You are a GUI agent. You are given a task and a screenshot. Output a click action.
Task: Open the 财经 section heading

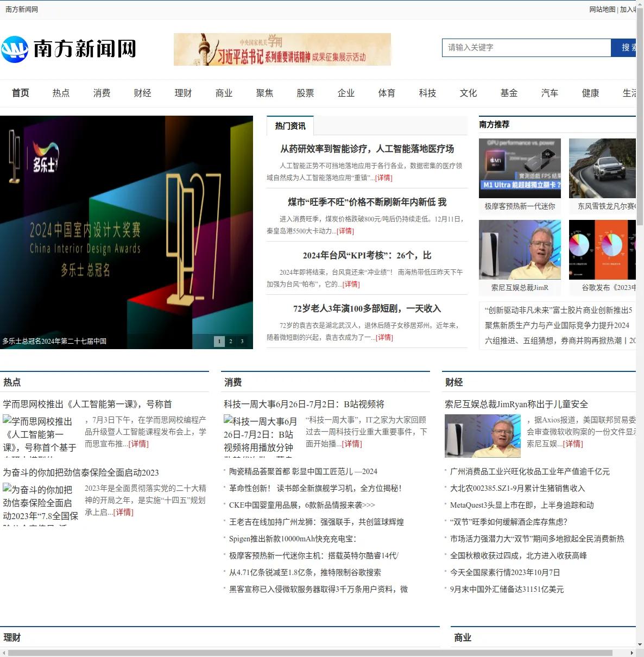(454, 382)
